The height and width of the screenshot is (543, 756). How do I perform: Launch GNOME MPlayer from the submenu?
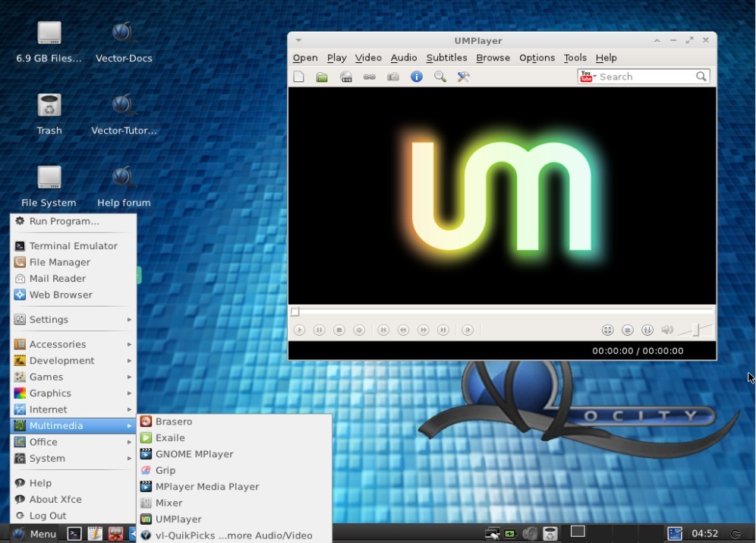tap(235, 454)
